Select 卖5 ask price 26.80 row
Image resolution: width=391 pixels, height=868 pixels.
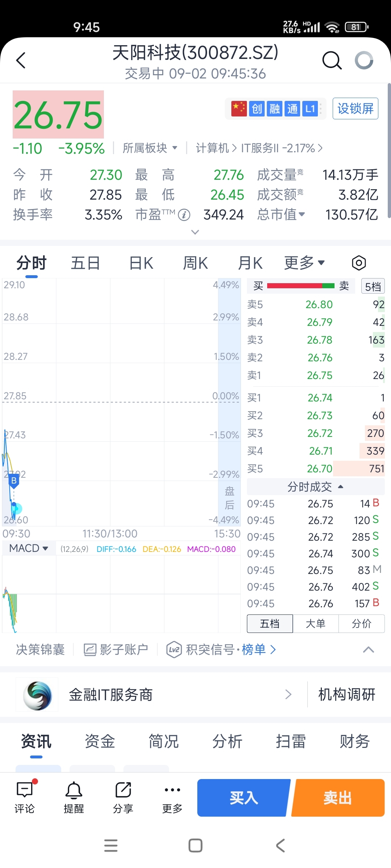pos(316,305)
